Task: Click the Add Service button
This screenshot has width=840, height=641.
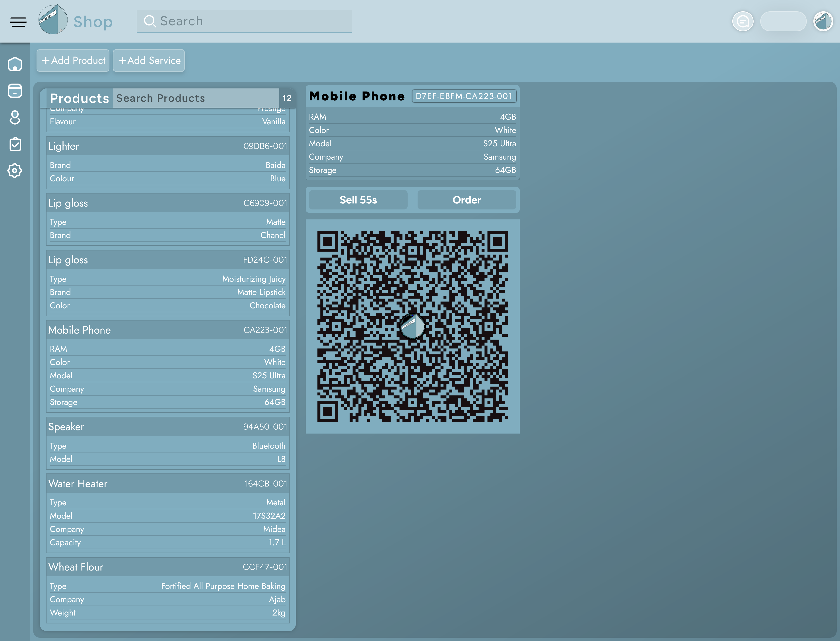Action: [x=149, y=60]
